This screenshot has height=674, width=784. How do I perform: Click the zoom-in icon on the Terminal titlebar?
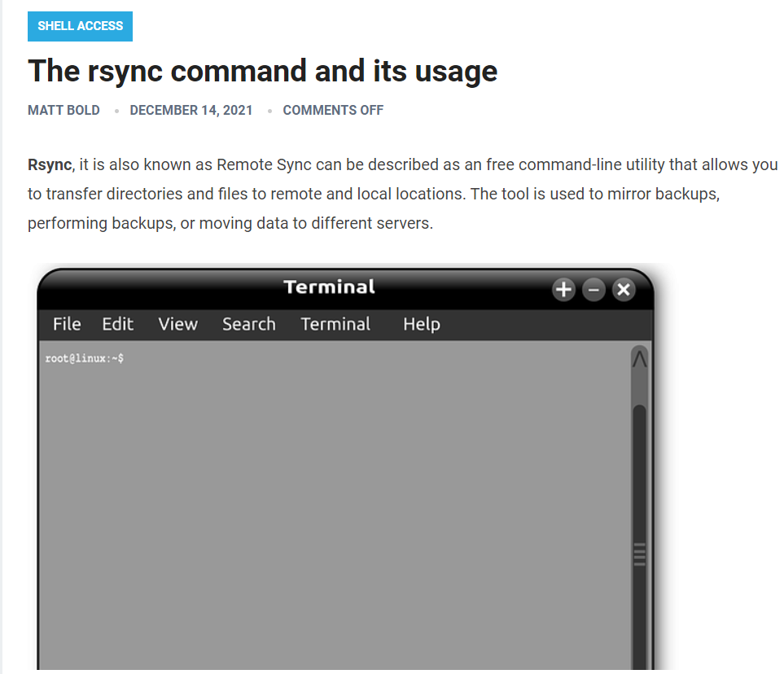click(x=563, y=289)
